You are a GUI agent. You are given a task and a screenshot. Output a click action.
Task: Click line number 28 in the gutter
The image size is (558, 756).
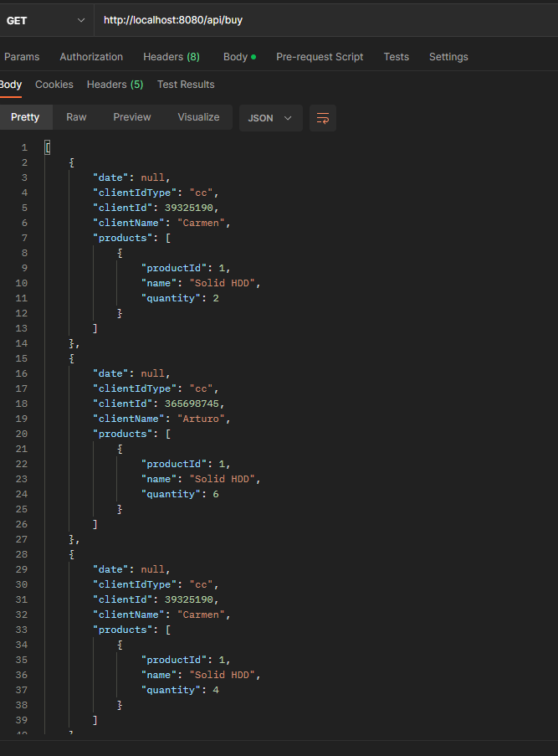pyautogui.click(x=21, y=554)
